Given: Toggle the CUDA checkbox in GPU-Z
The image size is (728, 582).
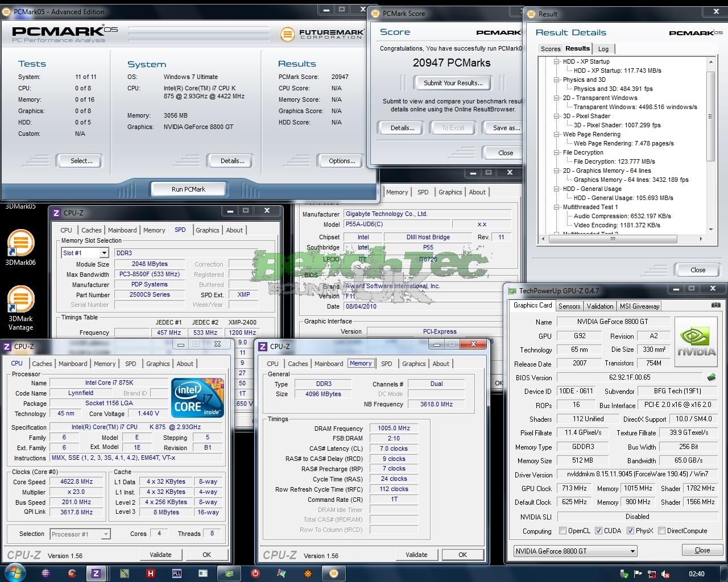Looking at the screenshot, I should (x=598, y=531).
